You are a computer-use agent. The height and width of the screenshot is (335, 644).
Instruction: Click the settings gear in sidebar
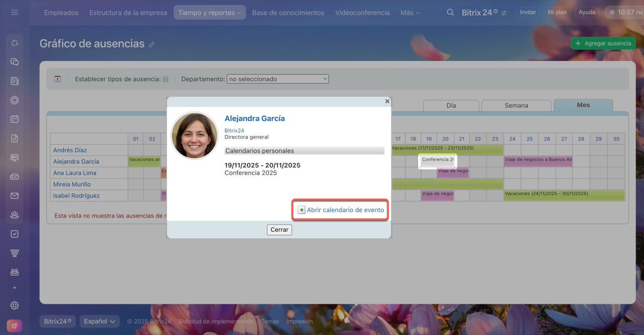tap(15, 305)
